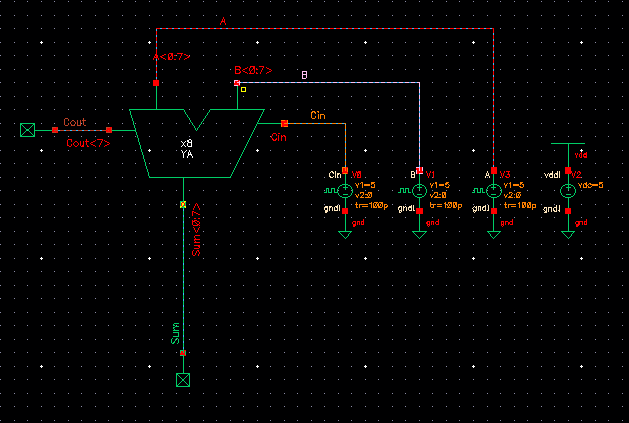Select the white vdd! terminal label
This screenshot has height=423, width=629.
(x=552, y=175)
